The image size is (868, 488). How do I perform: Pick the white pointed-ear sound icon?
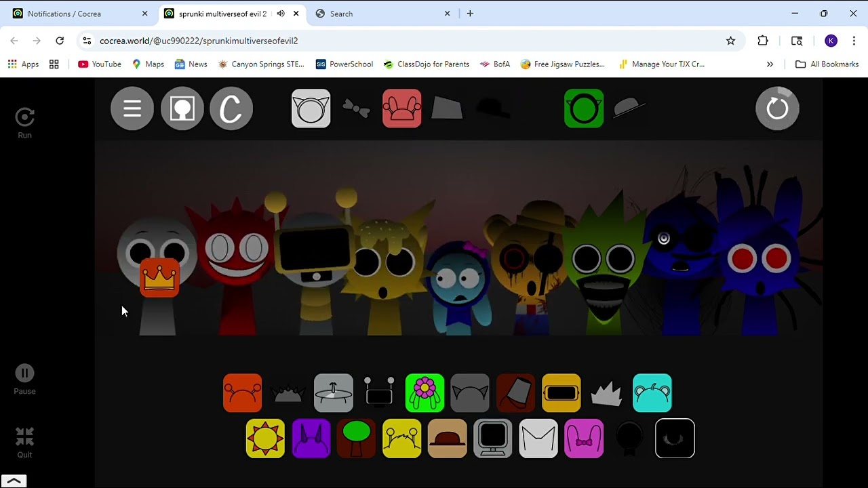click(538, 439)
